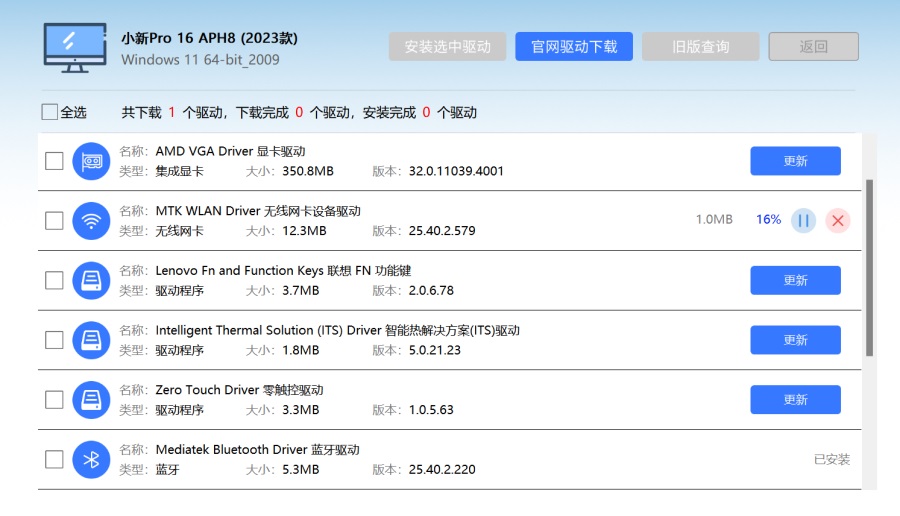Click the 返回 back button
This screenshot has height=516, width=900.
click(x=814, y=46)
